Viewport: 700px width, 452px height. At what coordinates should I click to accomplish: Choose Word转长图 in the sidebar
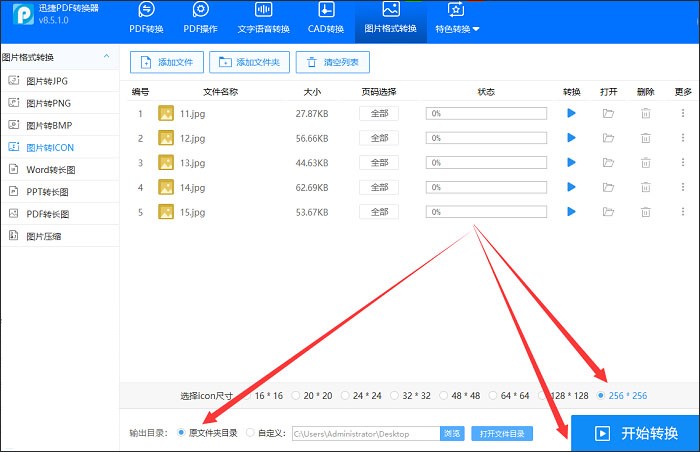click(60, 170)
